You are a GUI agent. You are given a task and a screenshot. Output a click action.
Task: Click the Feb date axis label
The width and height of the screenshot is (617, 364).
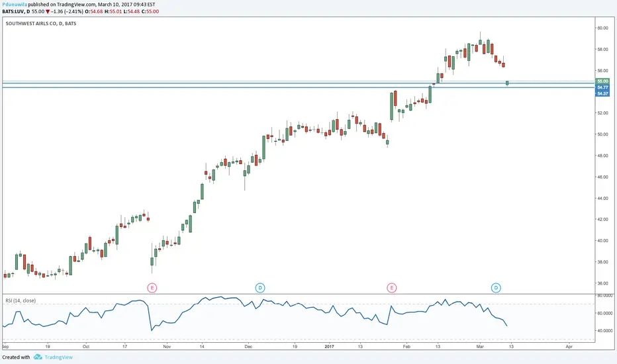click(x=406, y=347)
